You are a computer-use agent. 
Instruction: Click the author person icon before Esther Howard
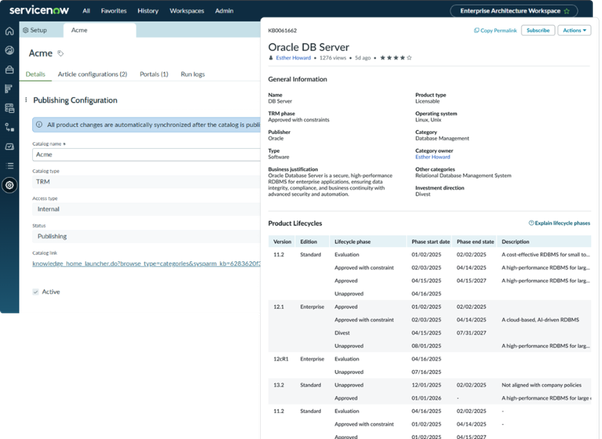pyautogui.click(x=271, y=58)
